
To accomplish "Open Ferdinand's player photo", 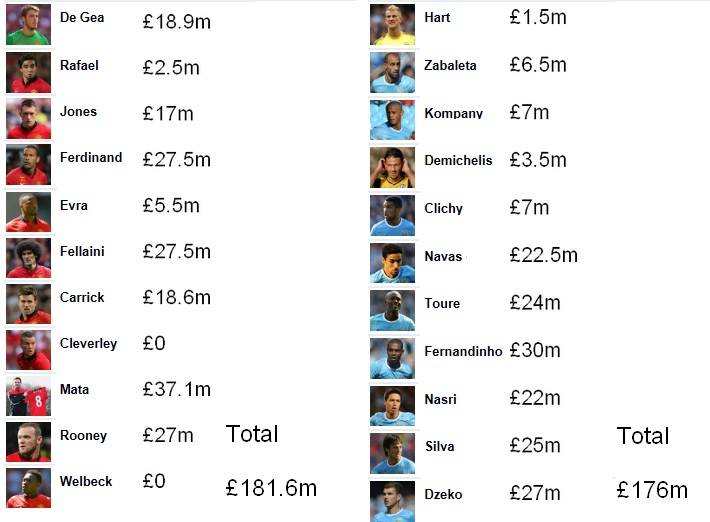I will [x=29, y=164].
